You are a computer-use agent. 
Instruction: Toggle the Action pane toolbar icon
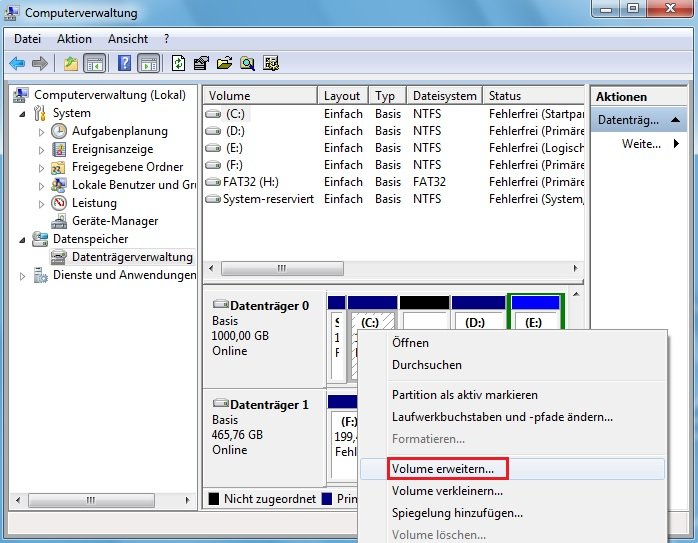[x=149, y=64]
